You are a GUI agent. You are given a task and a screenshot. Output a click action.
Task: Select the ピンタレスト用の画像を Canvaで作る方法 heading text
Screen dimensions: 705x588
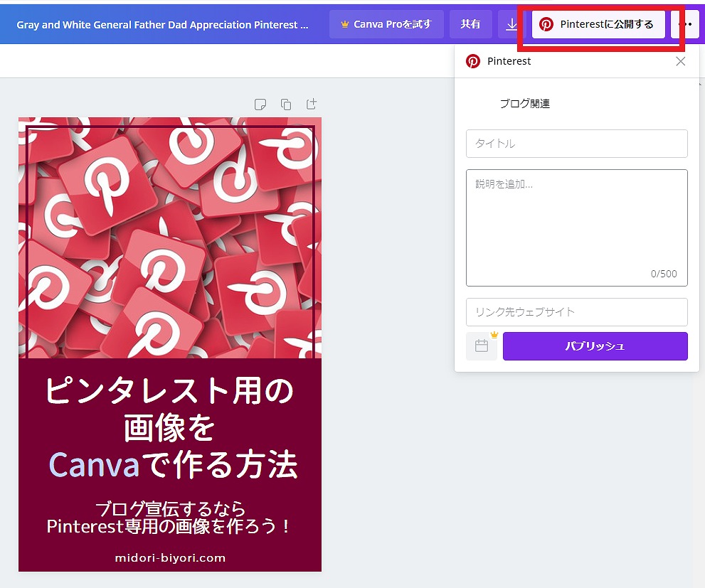[170, 427]
